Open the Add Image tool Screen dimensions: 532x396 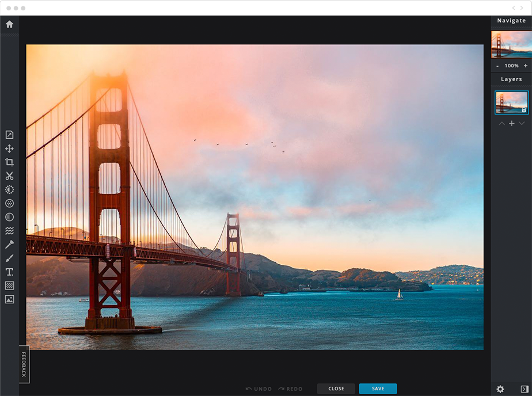pos(9,299)
